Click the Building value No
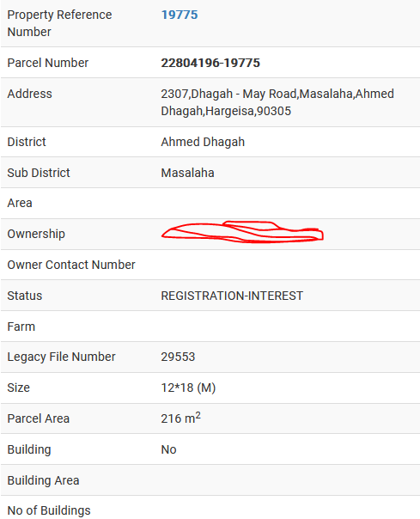420x519 pixels. (x=169, y=449)
